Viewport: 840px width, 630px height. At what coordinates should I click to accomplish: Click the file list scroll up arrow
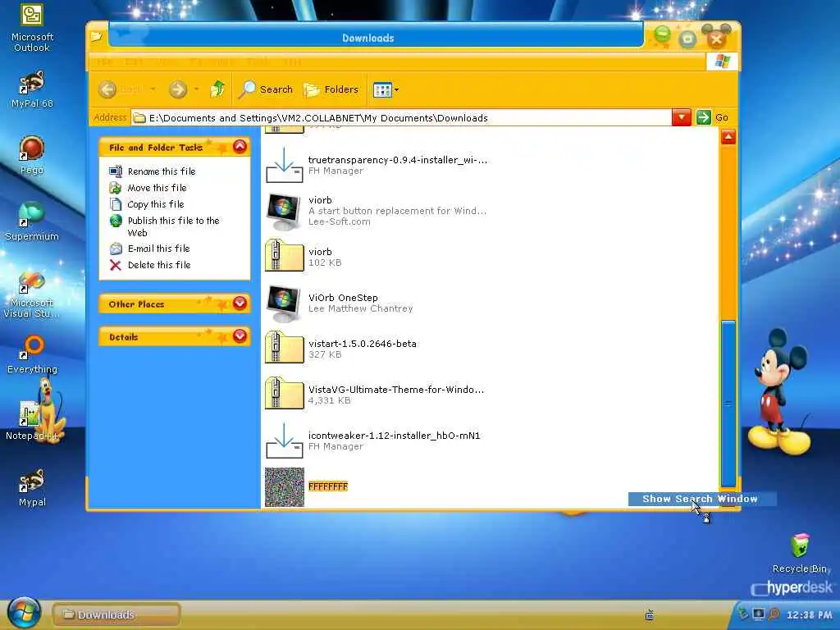click(728, 137)
